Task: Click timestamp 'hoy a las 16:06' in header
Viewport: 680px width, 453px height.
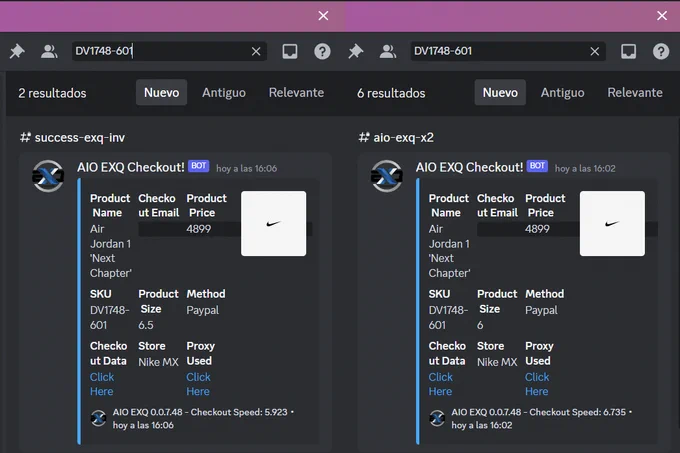Action: pyautogui.click(x=246, y=169)
